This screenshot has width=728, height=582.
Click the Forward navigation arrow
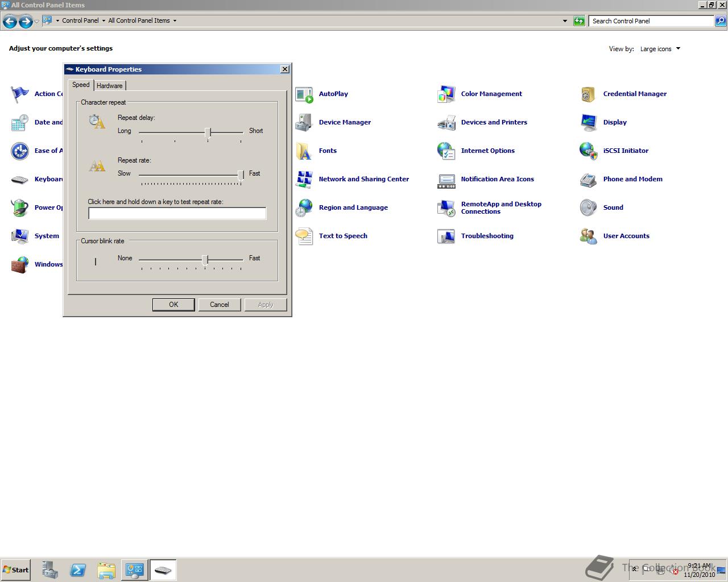(x=26, y=22)
